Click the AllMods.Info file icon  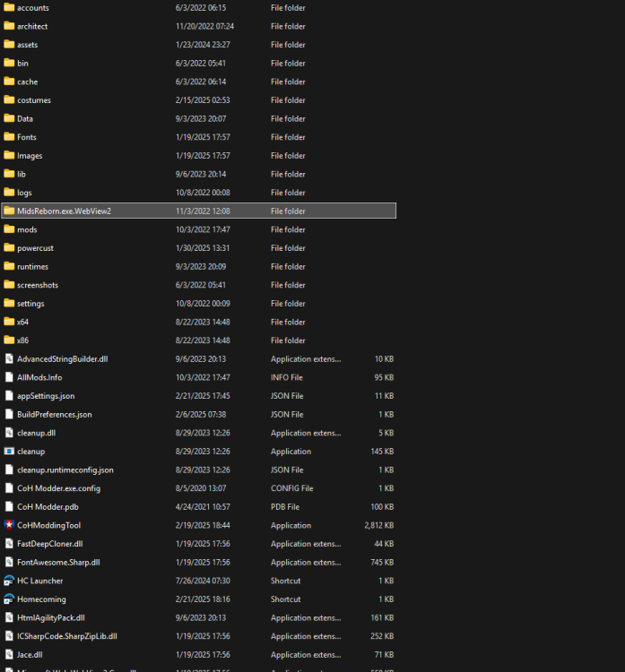point(9,377)
